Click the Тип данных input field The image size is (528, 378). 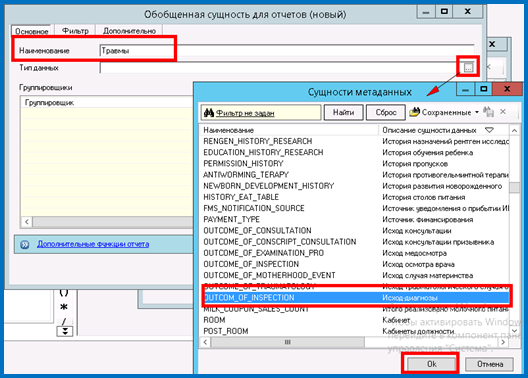[281, 68]
